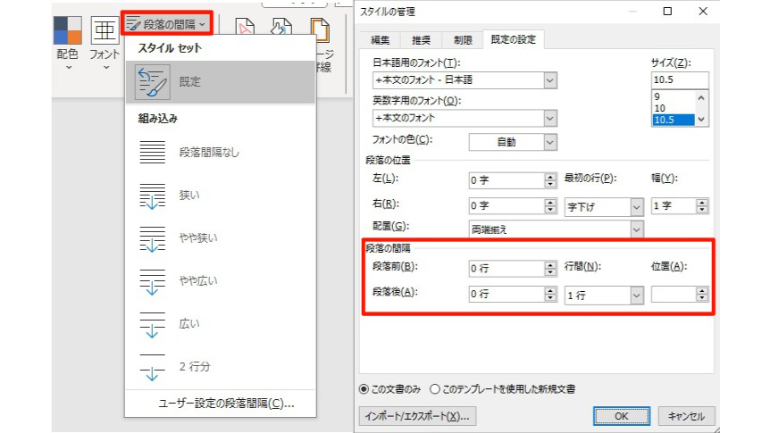Apply the やや広い paragraph spacing
The width and height of the screenshot is (770, 433).
coord(197,281)
